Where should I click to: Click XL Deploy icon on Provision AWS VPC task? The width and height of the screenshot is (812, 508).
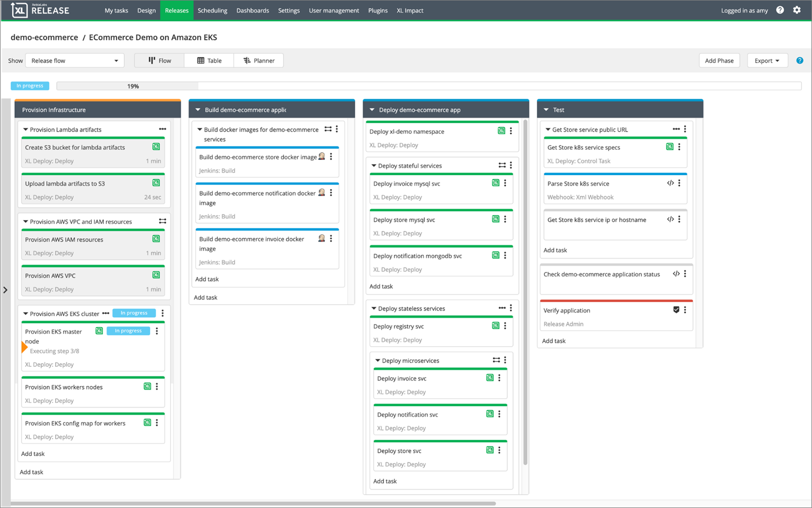(156, 275)
